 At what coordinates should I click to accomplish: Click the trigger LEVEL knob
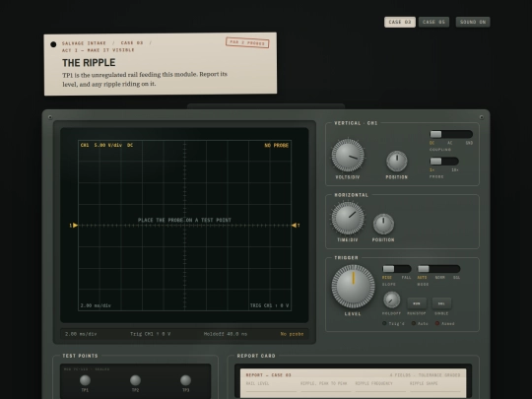click(353, 287)
